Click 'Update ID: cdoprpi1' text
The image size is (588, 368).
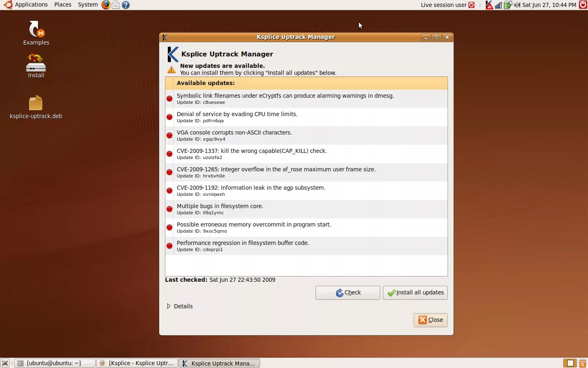coord(200,250)
